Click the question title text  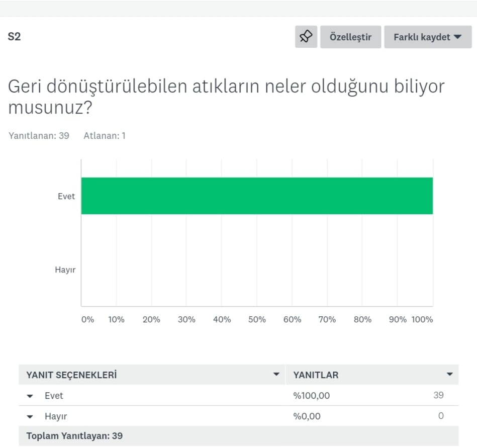[226, 96]
